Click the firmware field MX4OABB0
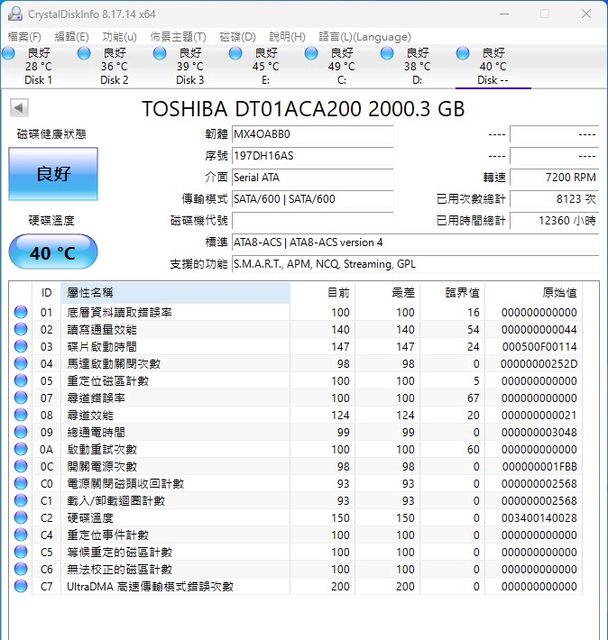The image size is (608, 640). (311, 134)
